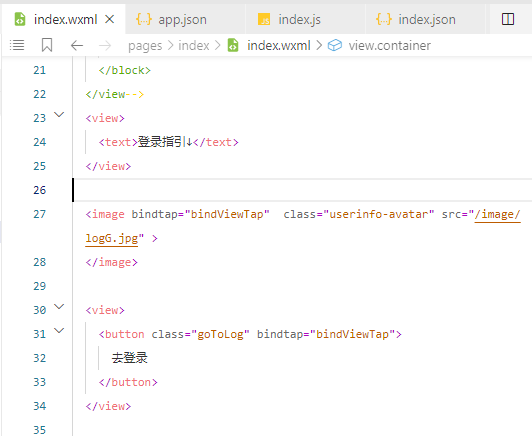The height and width of the screenshot is (436, 532).
Task: Go back with the left arrow
Action: (77, 45)
